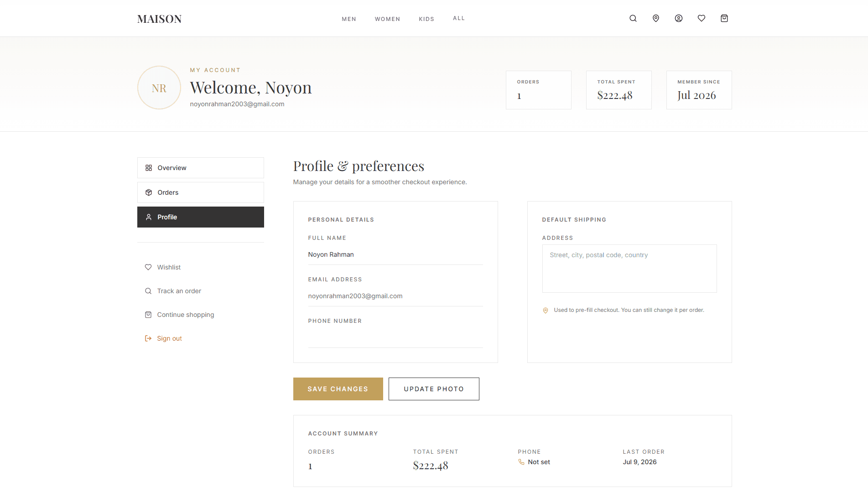The height and width of the screenshot is (492, 868).
Task: Open the search icon in header
Action: [633, 18]
